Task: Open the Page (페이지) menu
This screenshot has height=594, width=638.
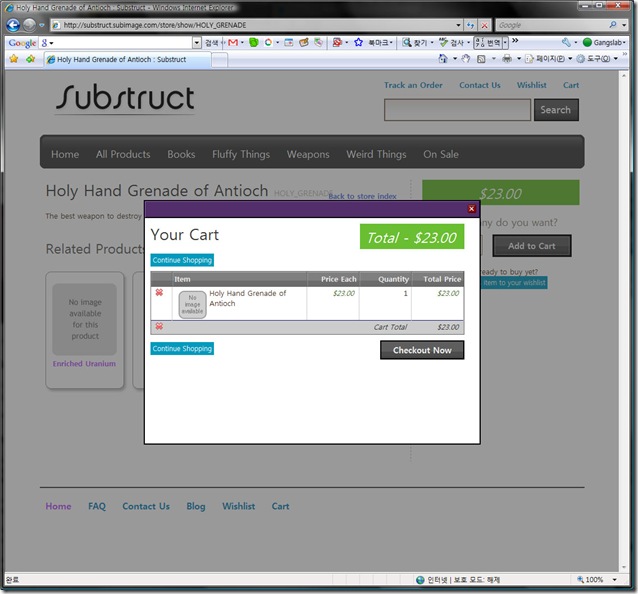Action: click(x=548, y=59)
